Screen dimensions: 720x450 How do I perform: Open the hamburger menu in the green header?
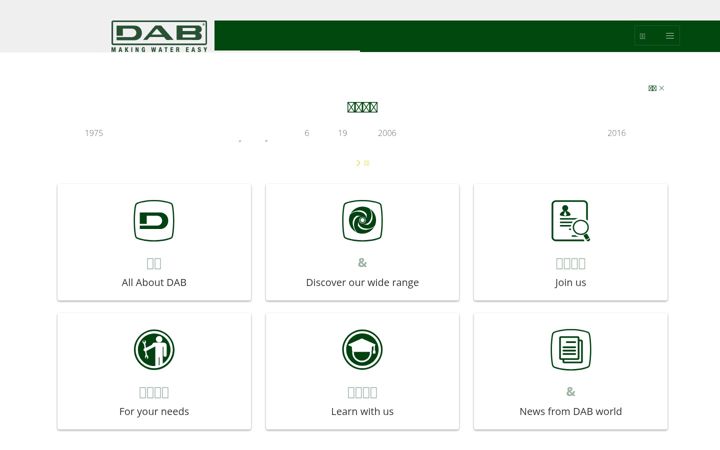click(x=669, y=36)
